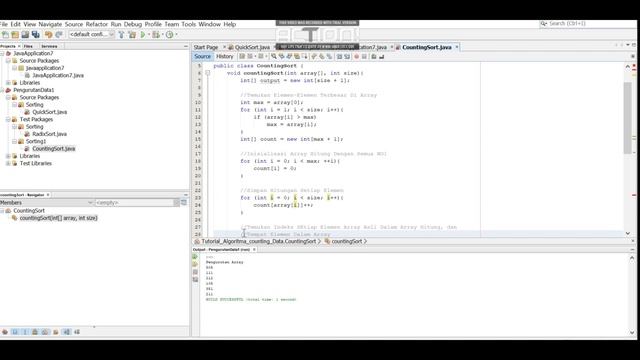Close the Output PengurutanData1 tab
The width and height of the screenshot is (640, 360).
[254, 249]
